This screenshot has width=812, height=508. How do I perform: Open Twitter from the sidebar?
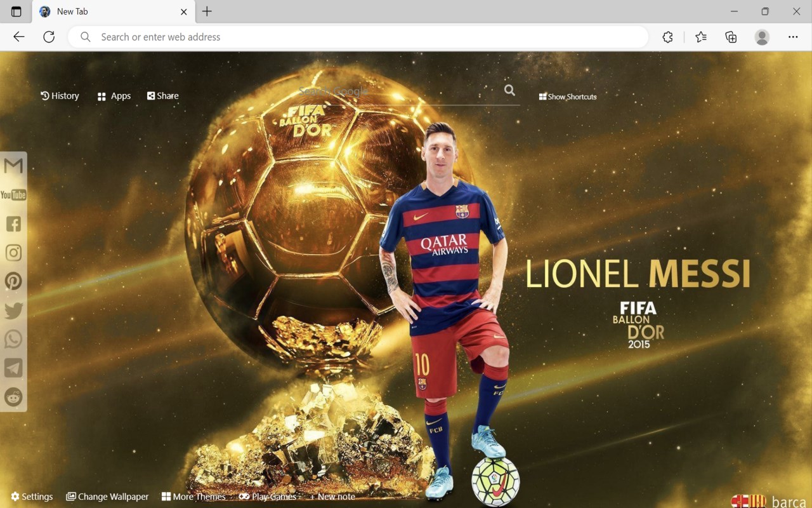tap(13, 311)
